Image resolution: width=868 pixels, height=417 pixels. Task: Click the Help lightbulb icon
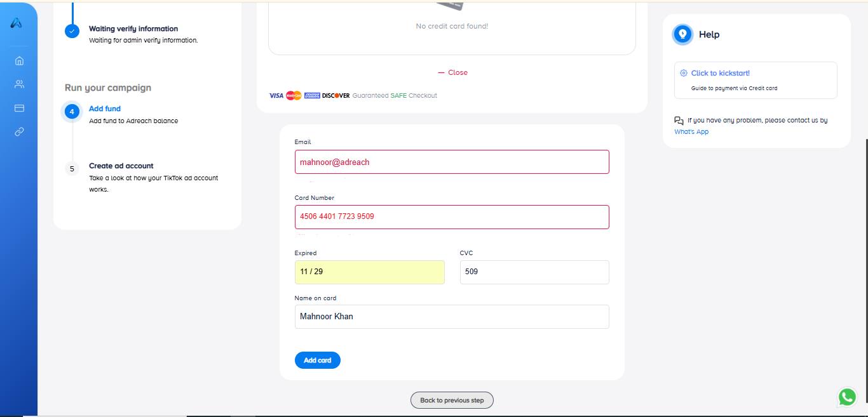coord(683,34)
